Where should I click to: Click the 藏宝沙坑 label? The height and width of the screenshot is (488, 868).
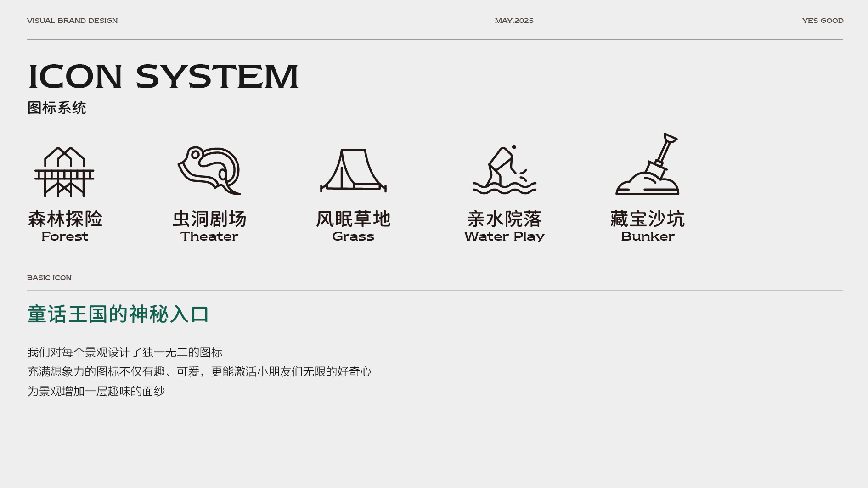(x=648, y=219)
